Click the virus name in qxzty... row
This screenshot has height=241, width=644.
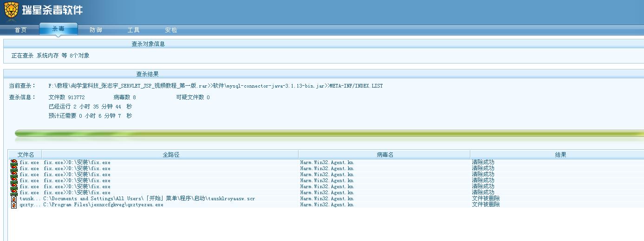tap(326, 205)
